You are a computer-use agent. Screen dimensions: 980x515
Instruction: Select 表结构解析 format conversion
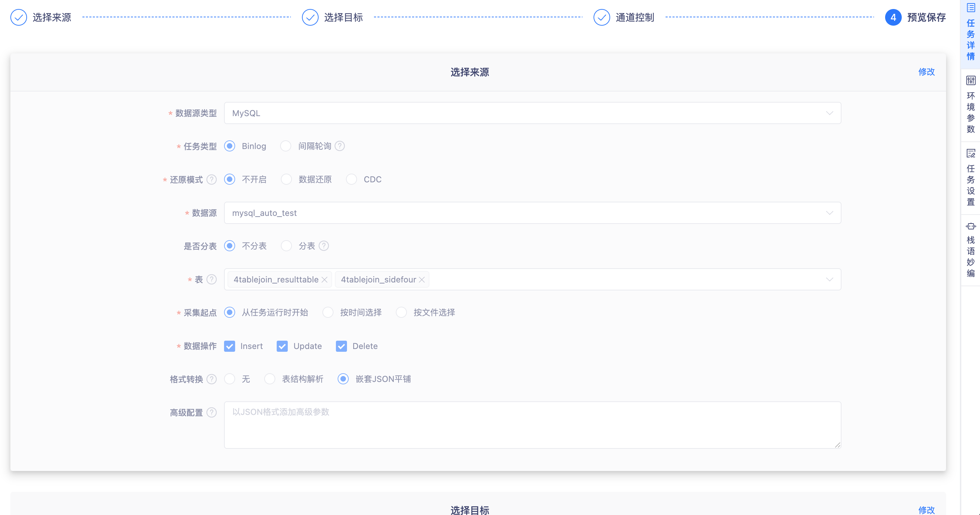pyautogui.click(x=270, y=379)
